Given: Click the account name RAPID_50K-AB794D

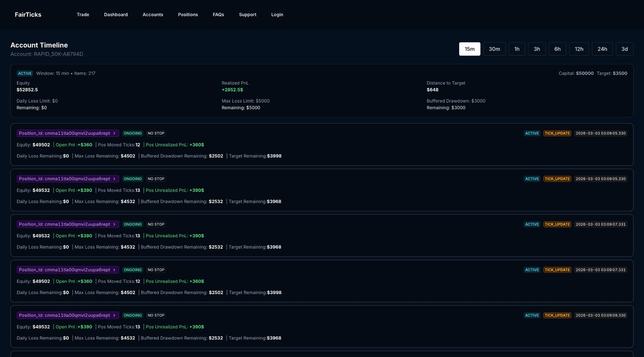Looking at the screenshot, I should tap(58, 54).
